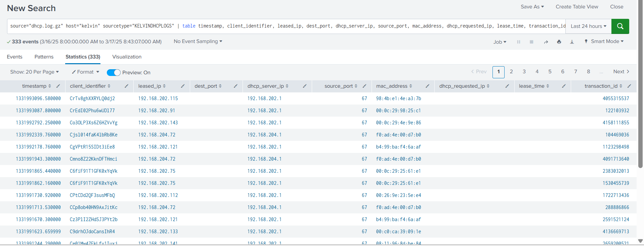644x246 pixels.
Task: Edit the mac_address column with pencil icon
Action: point(427,86)
